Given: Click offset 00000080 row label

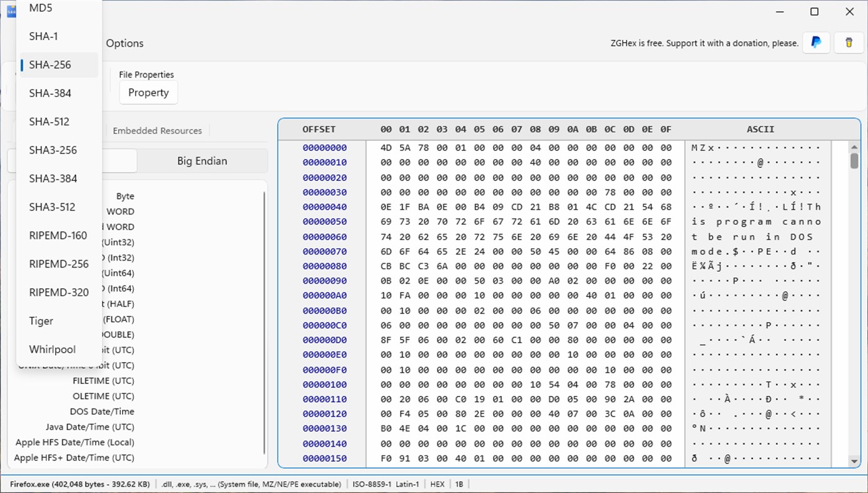Looking at the screenshot, I should [x=325, y=266].
